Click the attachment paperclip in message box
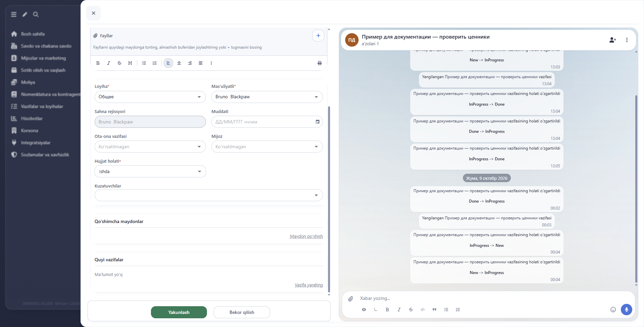This screenshot has width=644, height=327. [351, 298]
